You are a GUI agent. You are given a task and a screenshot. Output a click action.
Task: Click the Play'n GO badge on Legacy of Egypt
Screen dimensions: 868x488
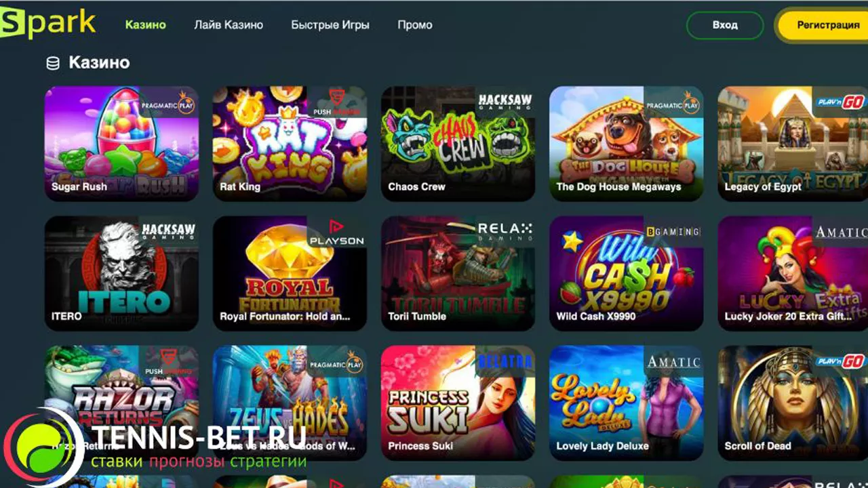(x=840, y=102)
